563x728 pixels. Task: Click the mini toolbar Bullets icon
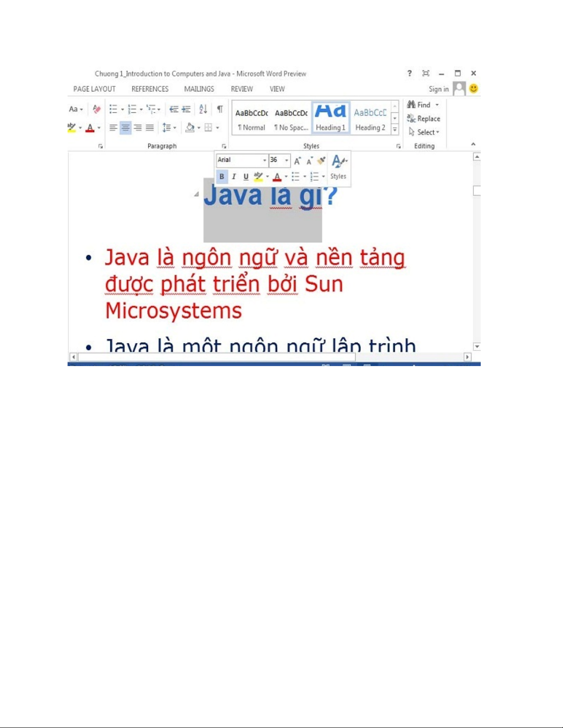click(x=296, y=176)
